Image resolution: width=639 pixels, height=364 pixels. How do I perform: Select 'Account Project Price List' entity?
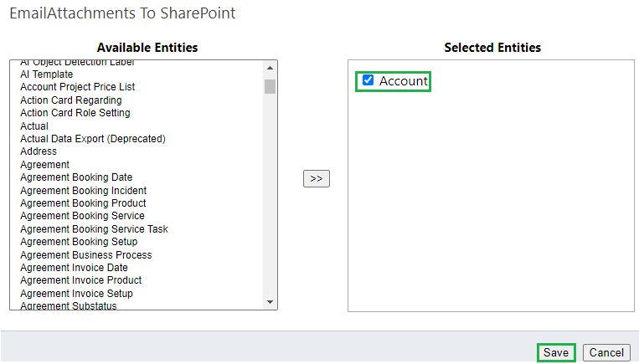77,87
